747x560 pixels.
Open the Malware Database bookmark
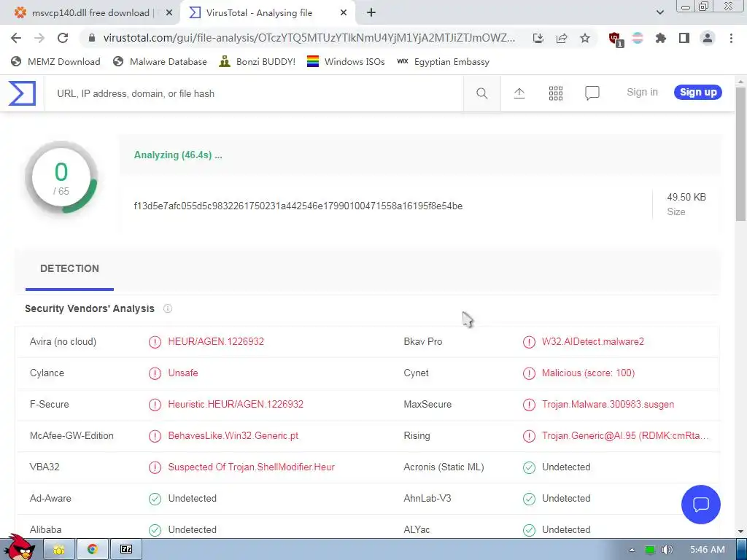(160, 62)
